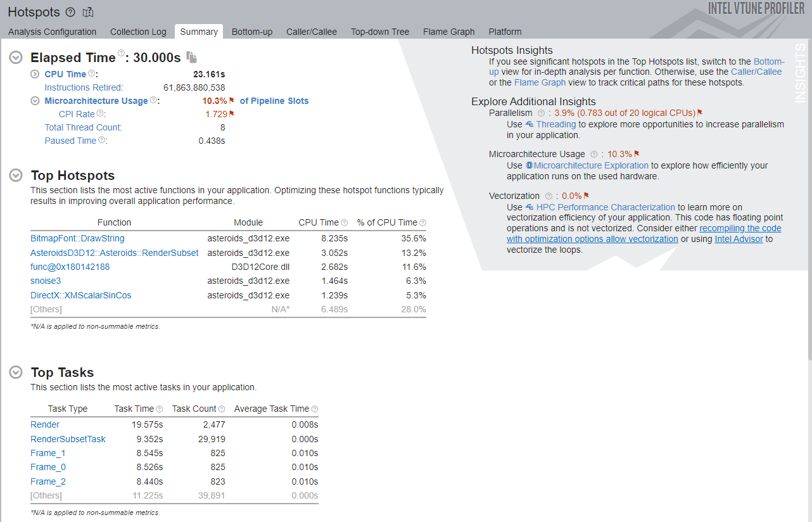Collapse the Elapsed Time section

tap(16, 57)
